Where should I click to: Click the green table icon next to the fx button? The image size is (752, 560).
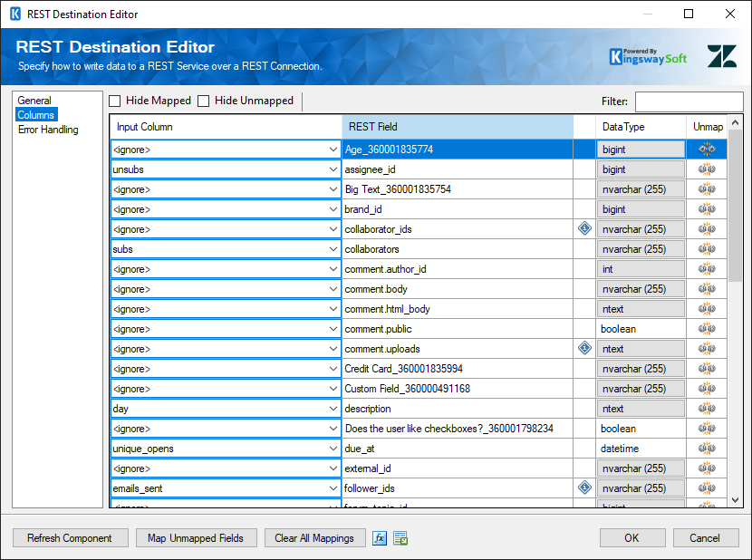coord(400,538)
